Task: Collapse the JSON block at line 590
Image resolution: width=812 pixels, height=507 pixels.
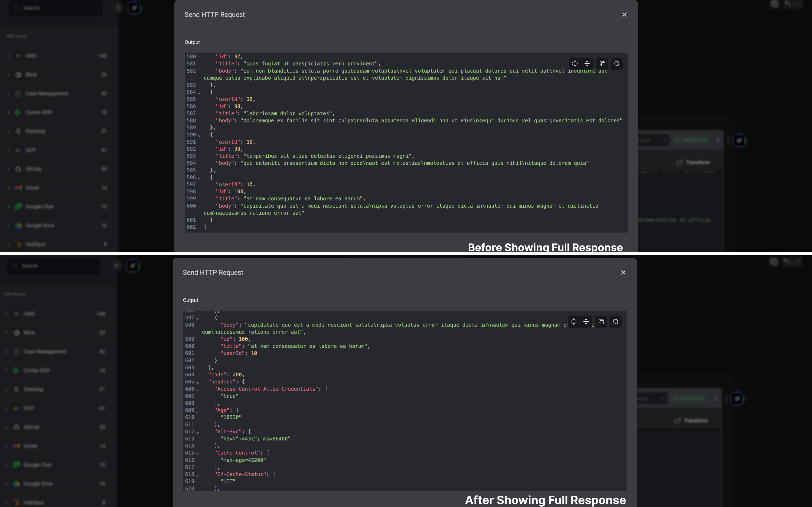Action: 199,136
